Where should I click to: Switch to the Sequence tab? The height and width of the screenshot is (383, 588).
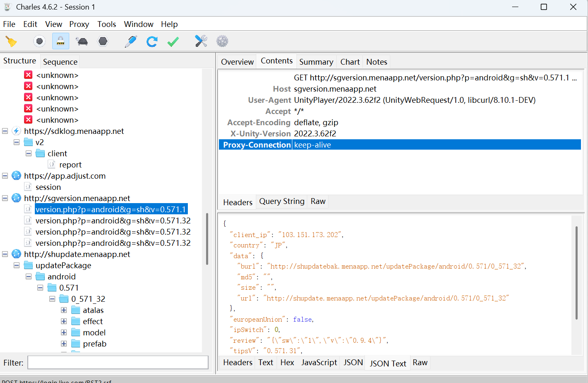(60, 62)
